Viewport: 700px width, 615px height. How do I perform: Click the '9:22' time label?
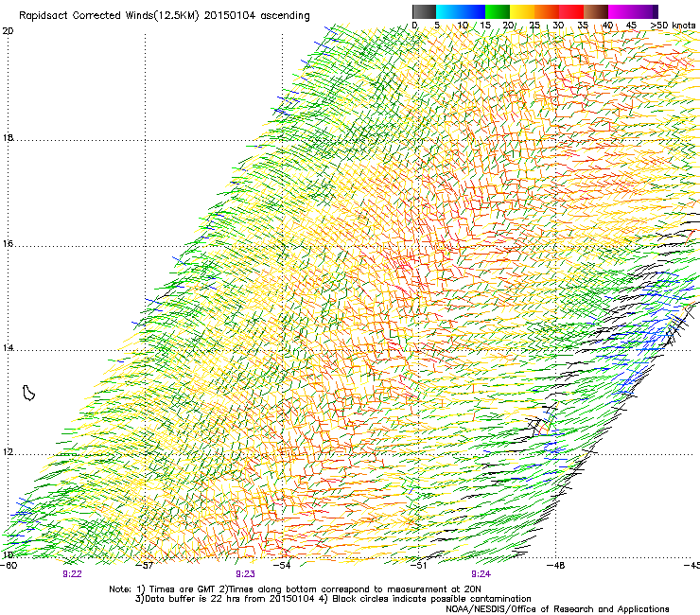[72, 574]
